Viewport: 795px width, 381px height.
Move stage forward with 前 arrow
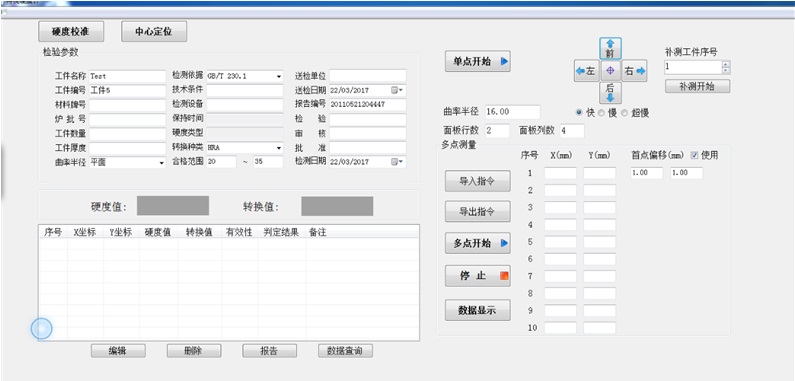point(610,48)
